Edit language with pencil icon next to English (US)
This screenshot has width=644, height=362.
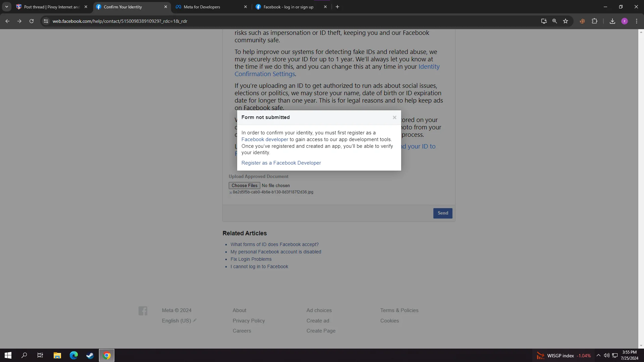[195, 320]
